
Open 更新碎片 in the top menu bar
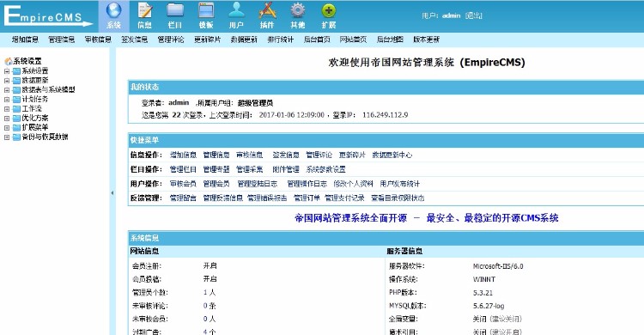pos(208,40)
